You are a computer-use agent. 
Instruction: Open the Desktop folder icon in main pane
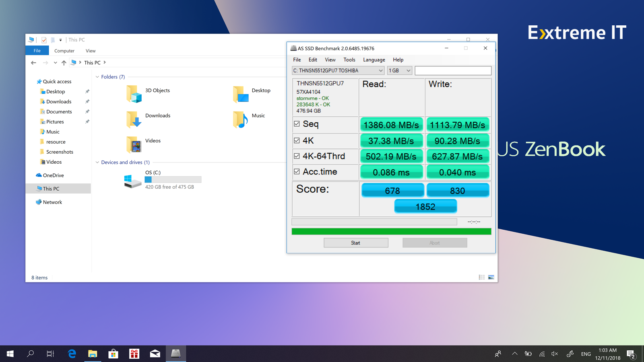click(241, 94)
